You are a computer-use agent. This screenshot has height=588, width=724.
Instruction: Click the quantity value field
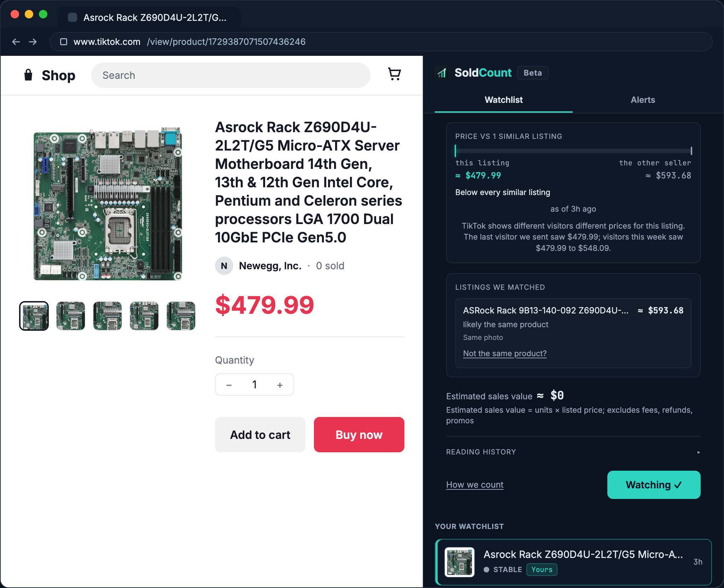click(255, 384)
